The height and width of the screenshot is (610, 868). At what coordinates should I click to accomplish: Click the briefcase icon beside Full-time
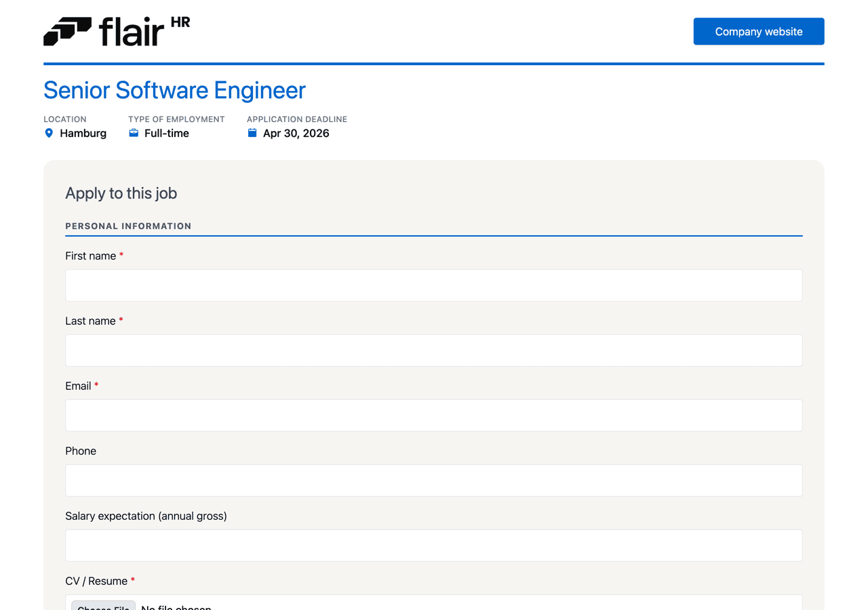[x=134, y=133]
